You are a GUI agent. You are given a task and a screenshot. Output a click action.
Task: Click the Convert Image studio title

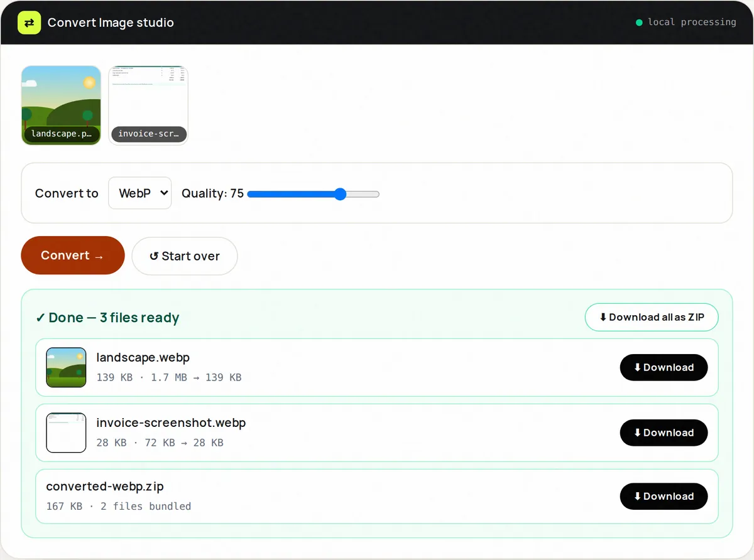click(x=111, y=23)
